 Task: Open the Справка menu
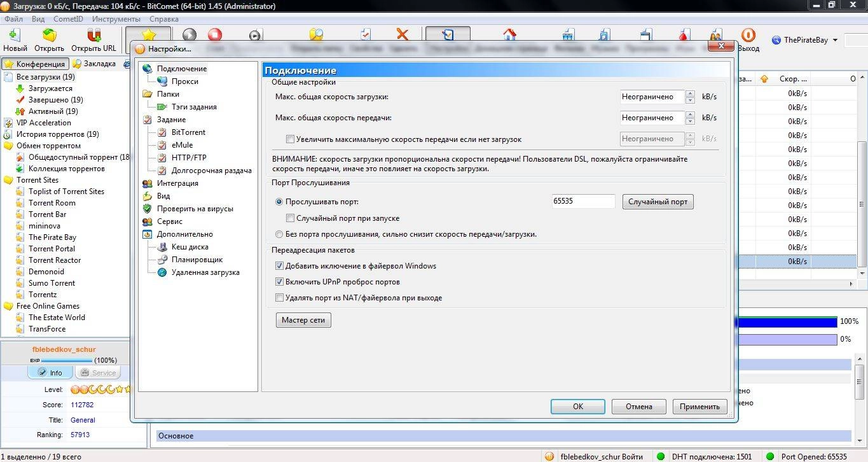click(164, 19)
